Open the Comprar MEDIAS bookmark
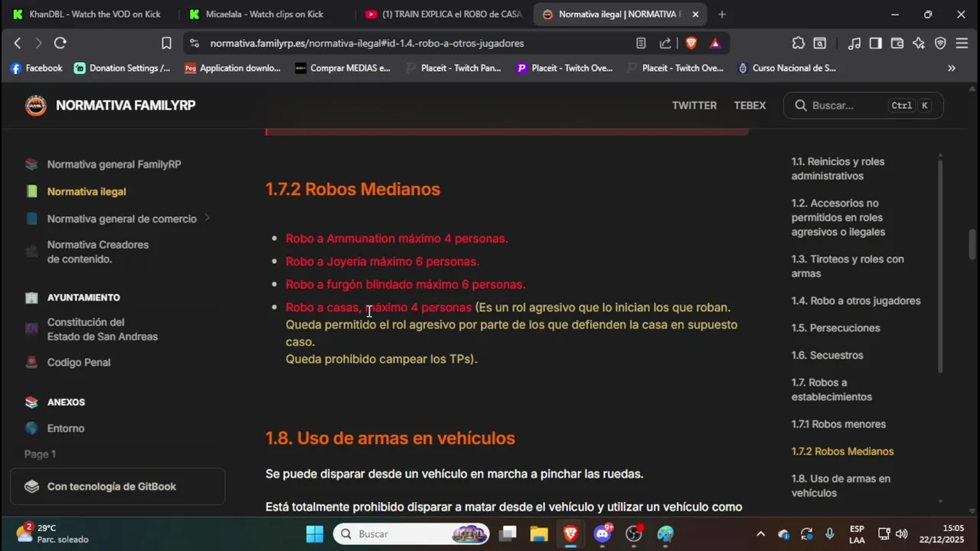The width and height of the screenshot is (980, 551). 342,68
